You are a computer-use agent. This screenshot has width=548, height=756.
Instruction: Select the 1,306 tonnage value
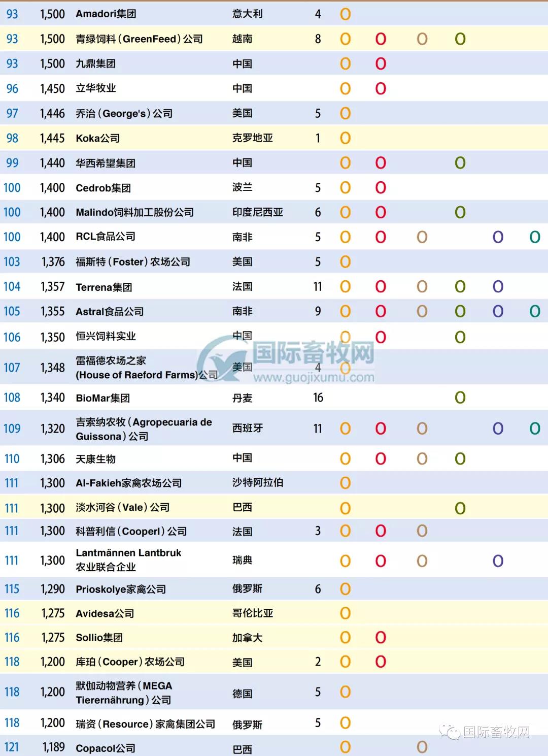[x=53, y=459]
